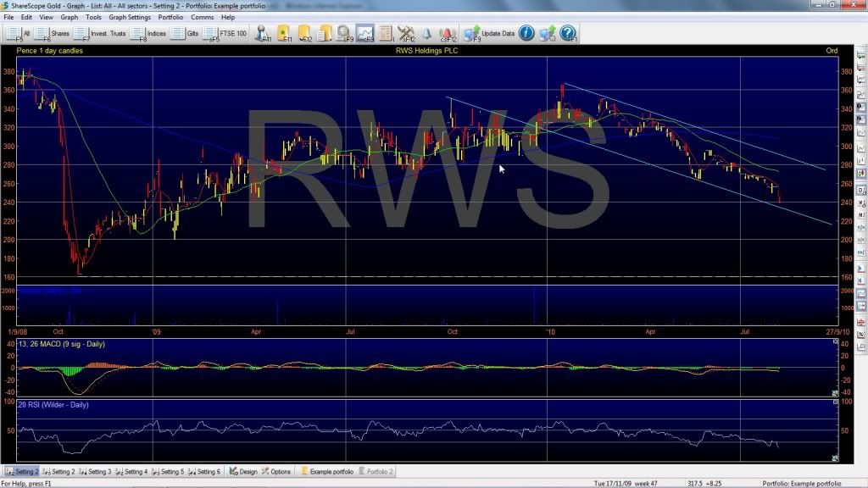Open the Comms menu
This screenshot has width=868, height=488.
202,17
